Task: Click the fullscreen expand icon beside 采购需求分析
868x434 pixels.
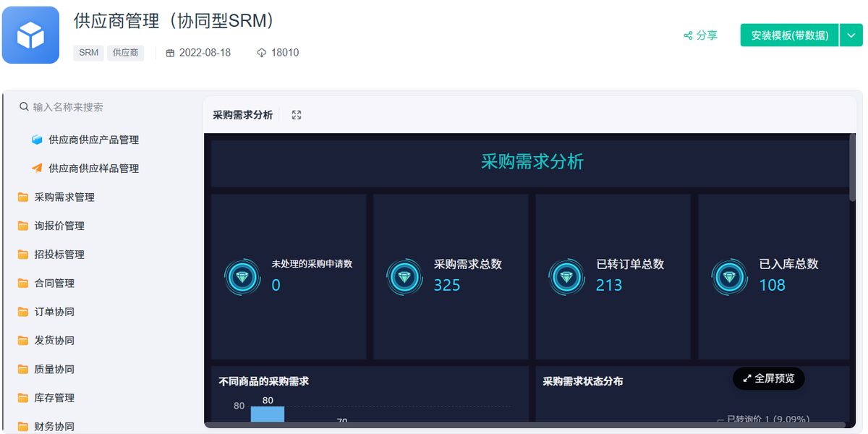Action: pos(297,115)
